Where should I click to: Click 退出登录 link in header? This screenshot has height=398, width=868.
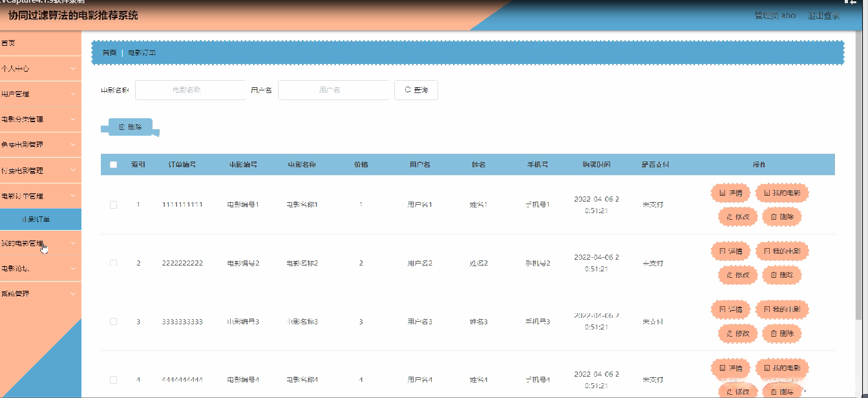pyautogui.click(x=823, y=16)
